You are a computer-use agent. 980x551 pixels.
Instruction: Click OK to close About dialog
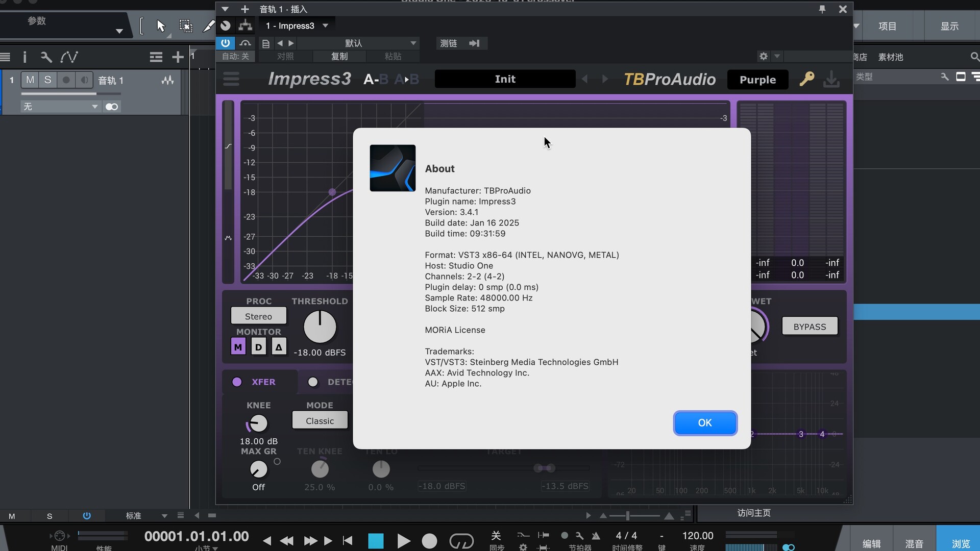click(x=705, y=423)
